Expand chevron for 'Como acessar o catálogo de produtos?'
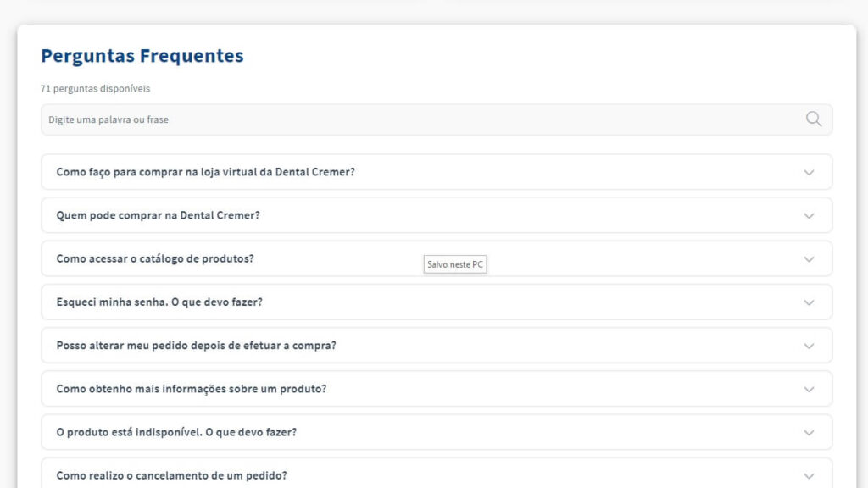This screenshot has height=488, width=868. 809,259
